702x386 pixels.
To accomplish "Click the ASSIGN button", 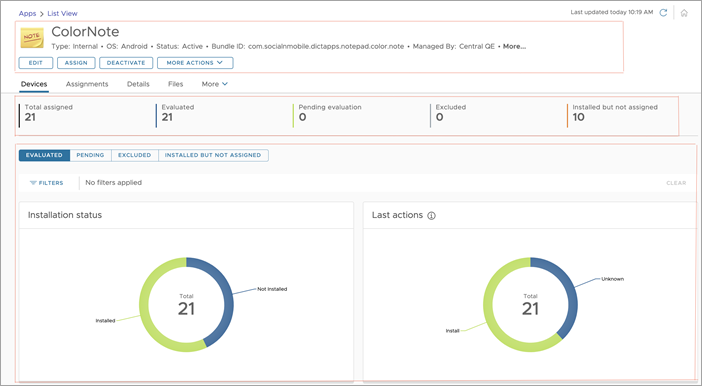I will pos(76,63).
